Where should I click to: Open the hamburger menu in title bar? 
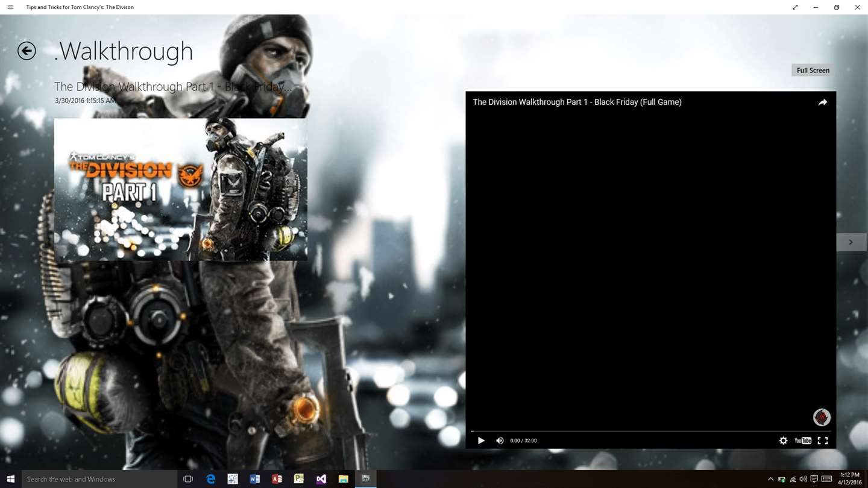pos(10,7)
